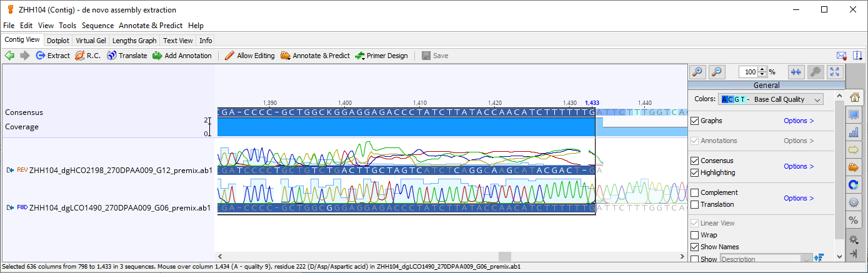868x273 pixels.
Task: Switch to the Info tab
Action: (206, 41)
